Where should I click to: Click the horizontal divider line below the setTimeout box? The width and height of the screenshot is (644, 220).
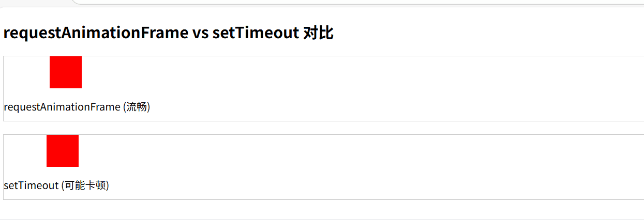(x=310, y=219)
